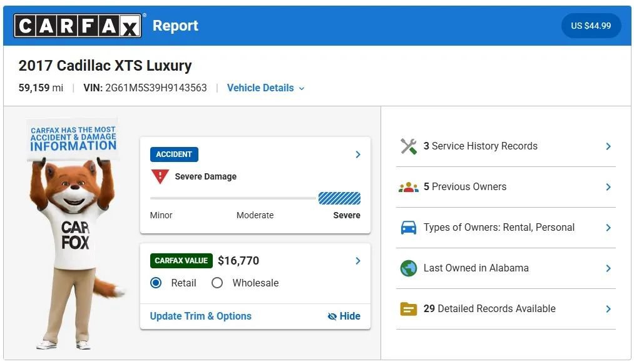This screenshot has height=364, width=634.
Task: Click 'Types of Owners: Rental, Personal' text
Action: pyautogui.click(x=499, y=228)
